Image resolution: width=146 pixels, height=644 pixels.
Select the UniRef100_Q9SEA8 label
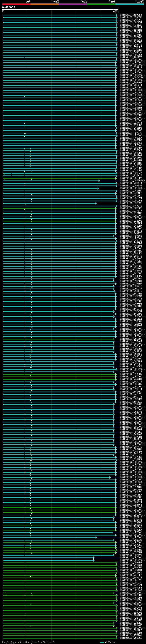(x=131, y=605)
